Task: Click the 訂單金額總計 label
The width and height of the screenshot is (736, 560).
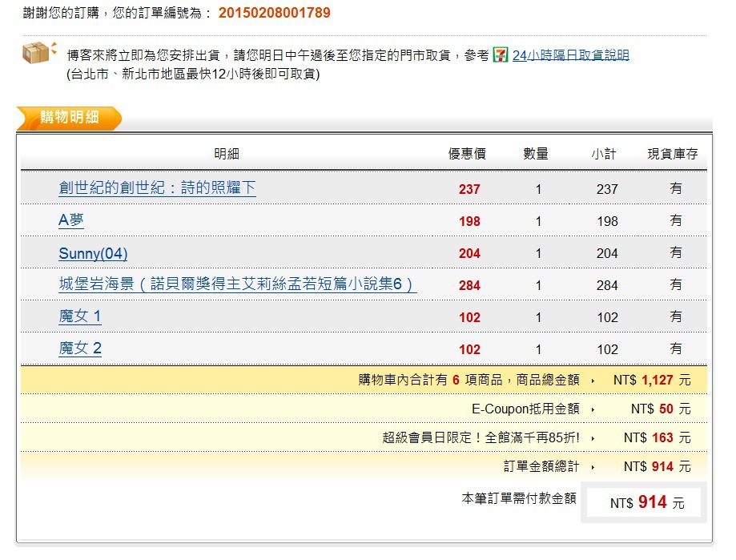Action: pyautogui.click(x=541, y=466)
